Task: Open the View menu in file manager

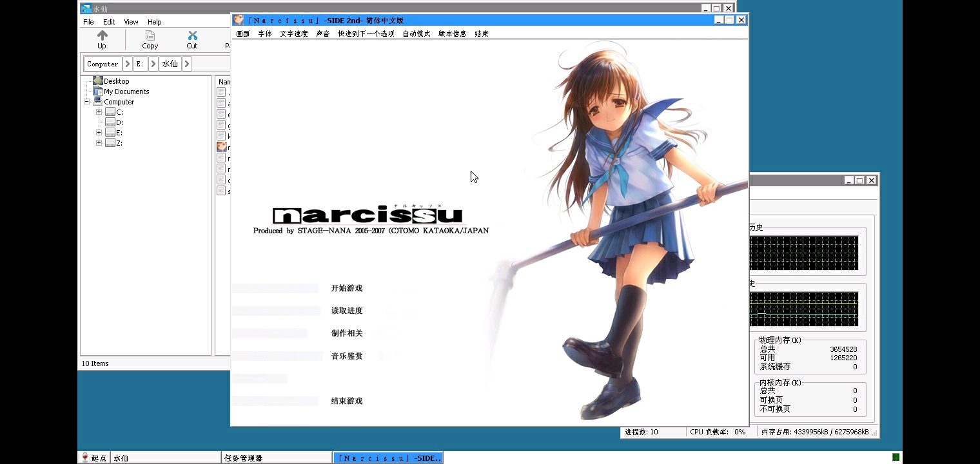Action: (131, 22)
